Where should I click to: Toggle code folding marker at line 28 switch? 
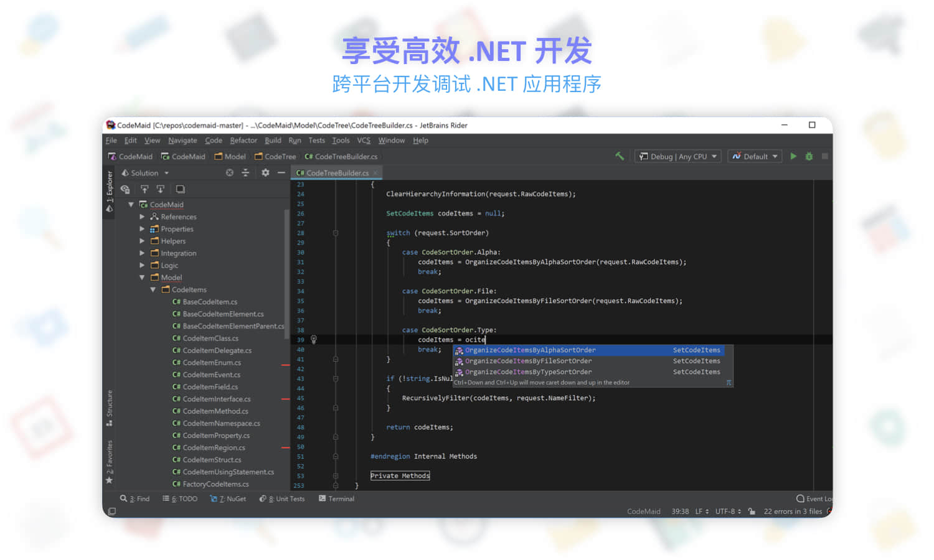[335, 233]
